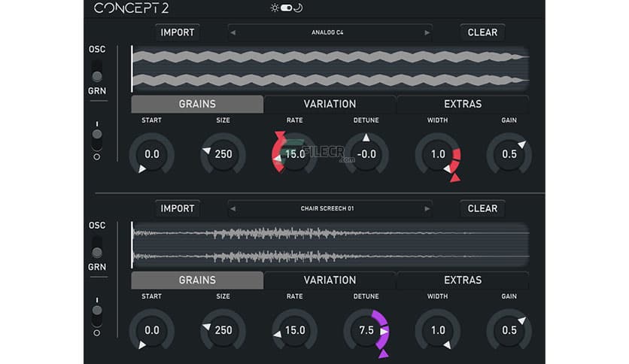Toggle top oscillator on/off power switch
The image size is (629, 364).
pos(96,141)
